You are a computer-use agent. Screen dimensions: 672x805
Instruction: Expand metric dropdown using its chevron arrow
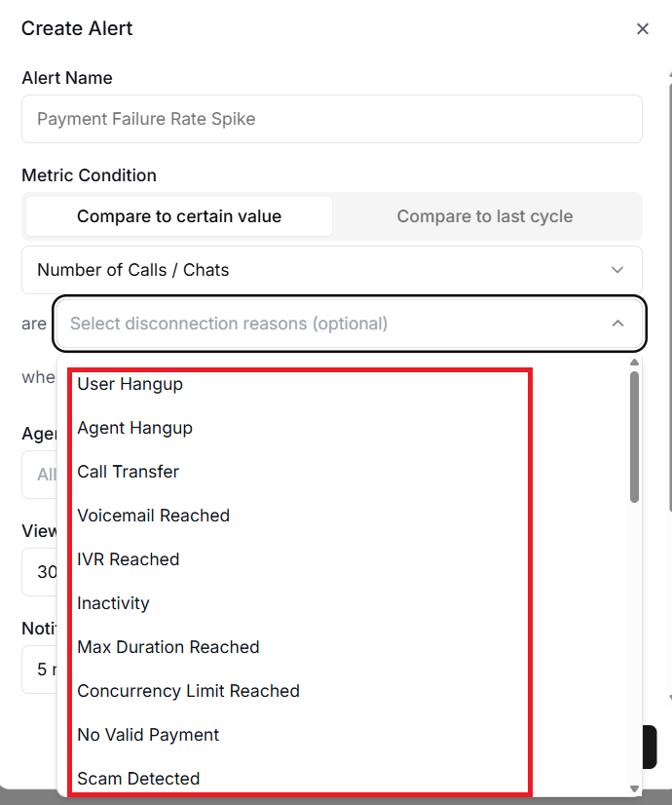(617, 270)
